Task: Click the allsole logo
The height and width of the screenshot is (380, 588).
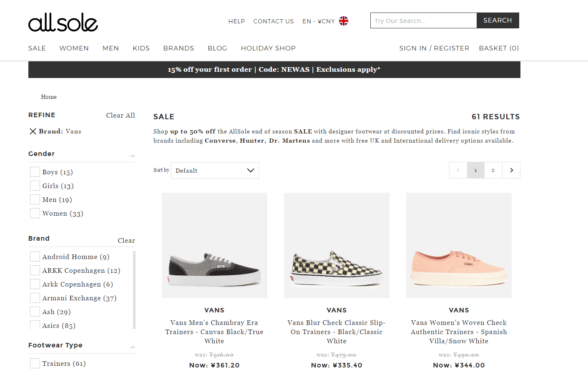Action: coord(63,22)
